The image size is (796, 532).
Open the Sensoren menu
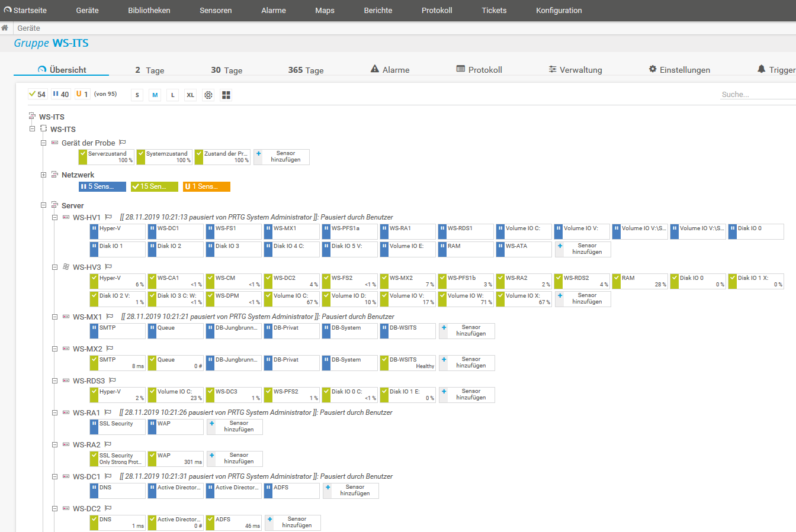coord(216,10)
